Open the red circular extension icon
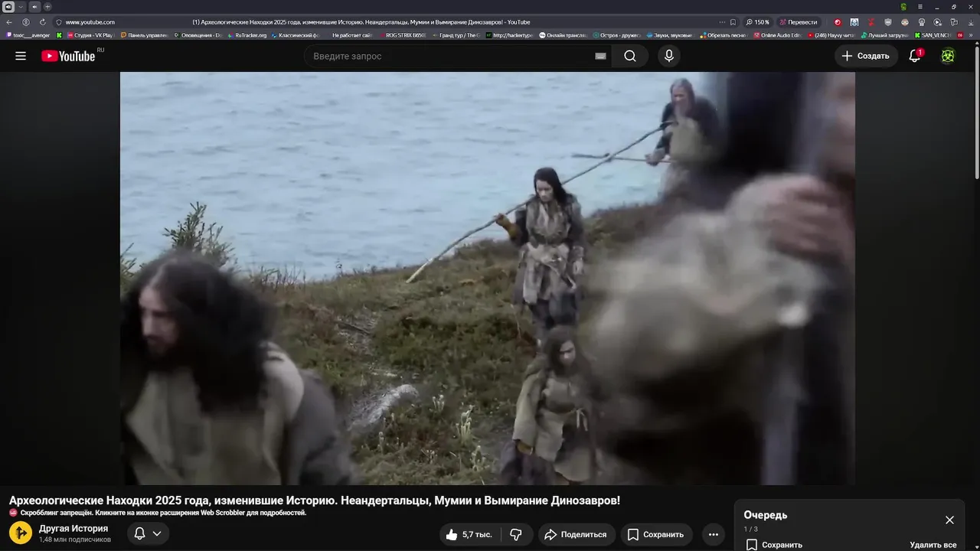The height and width of the screenshot is (551, 980). [838, 22]
